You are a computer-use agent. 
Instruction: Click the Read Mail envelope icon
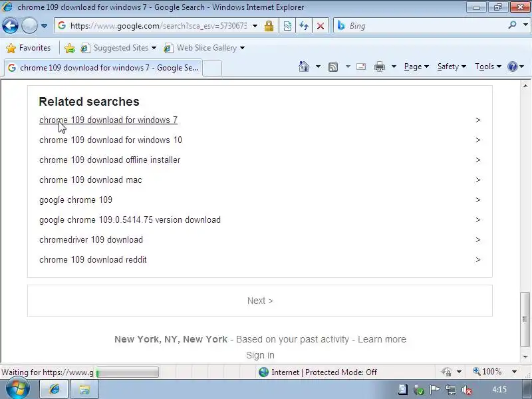(x=361, y=66)
